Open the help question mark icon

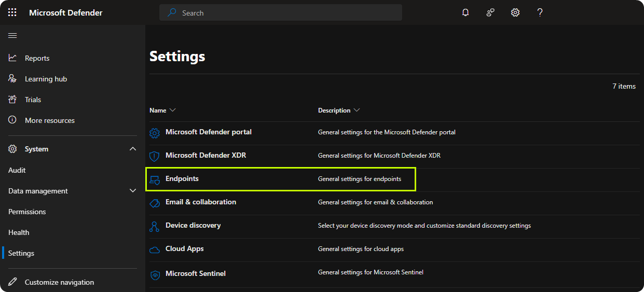pos(540,12)
